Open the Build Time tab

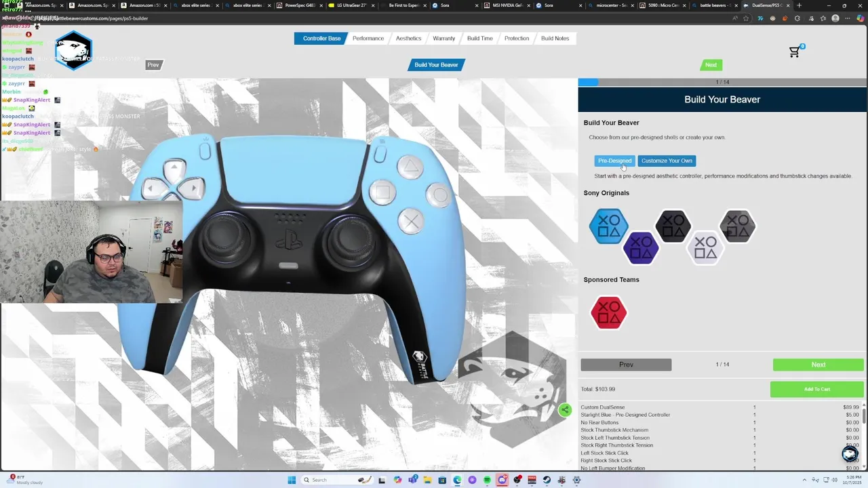coord(480,39)
